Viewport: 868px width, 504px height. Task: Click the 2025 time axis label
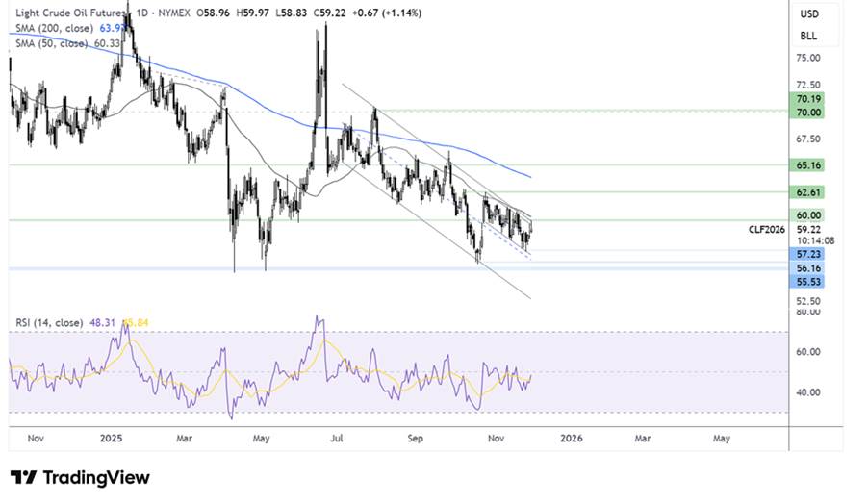(111, 439)
